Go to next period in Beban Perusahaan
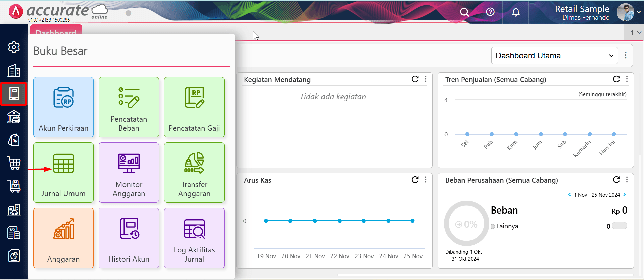Screen dimensions: 644x280 624,195
